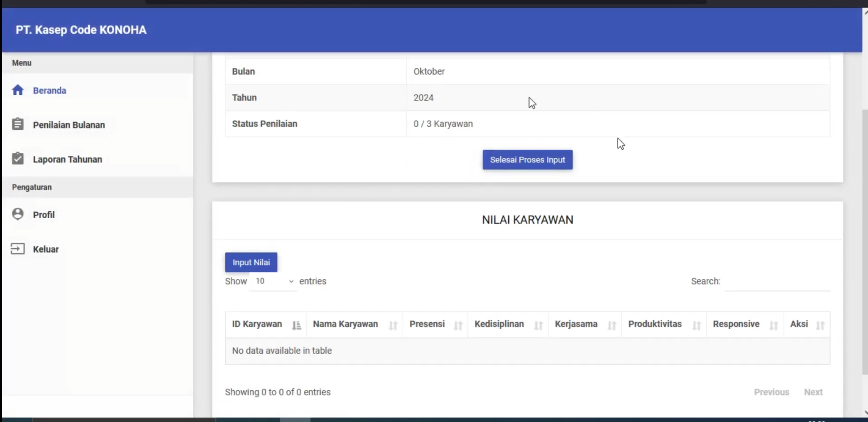Click the Input Nilai button
Screen dimensions: 868x422
click(251, 262)
